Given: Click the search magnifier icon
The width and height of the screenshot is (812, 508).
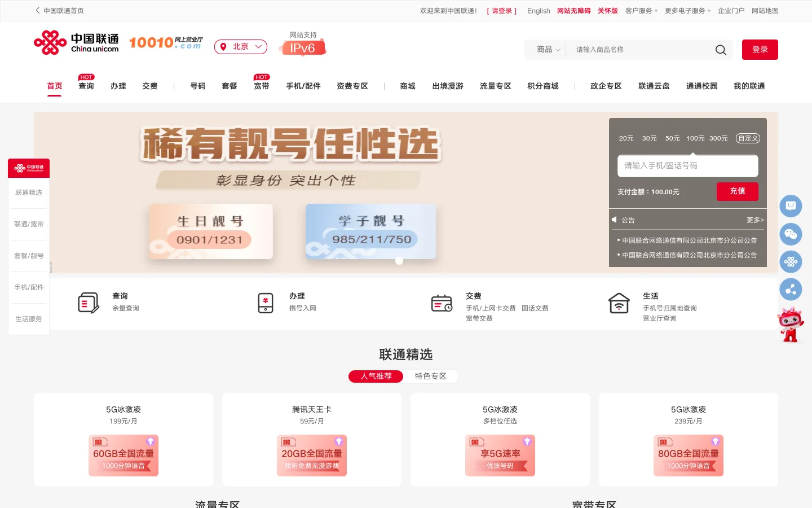Looking at the screenshot, I should click(721, 50).
